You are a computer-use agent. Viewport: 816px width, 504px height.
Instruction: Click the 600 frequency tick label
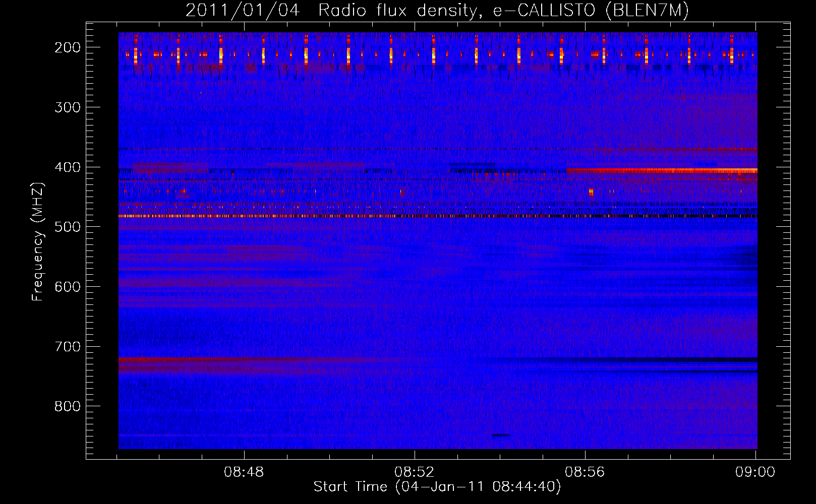68,287
